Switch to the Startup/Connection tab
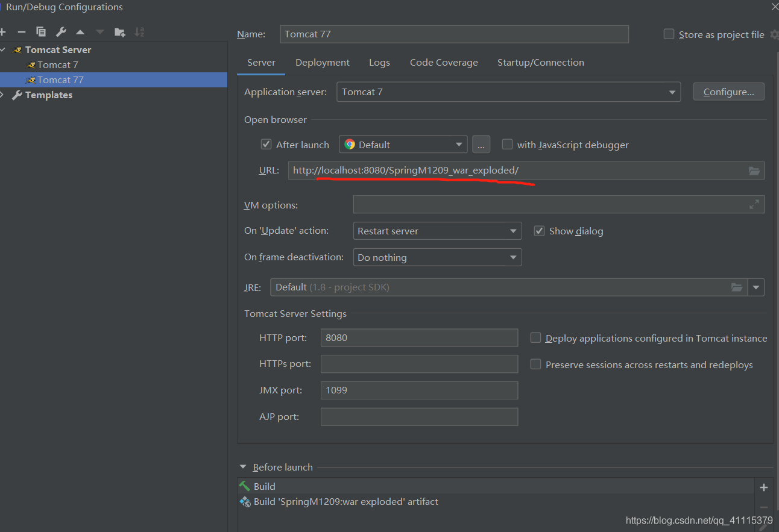 click(x=541, y=63)
